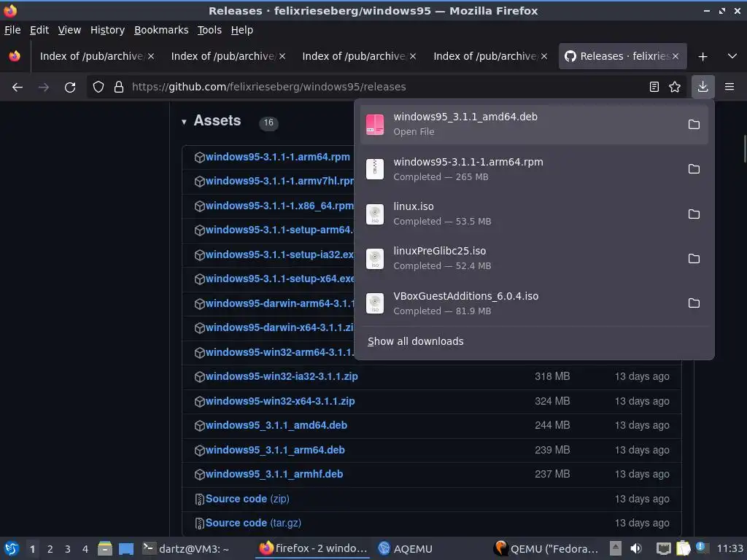Viewport: 747px width, 560px height.
Task: Show windows95-3.1.1-1.arm64.rpm in containing folder
Action: coord(694,169)
